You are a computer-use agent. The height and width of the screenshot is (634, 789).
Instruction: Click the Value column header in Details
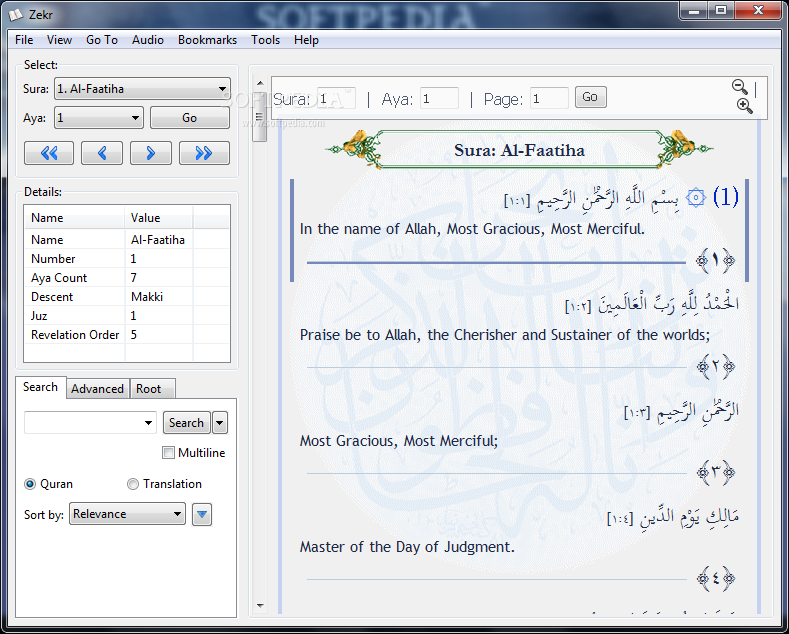tap(159, 218)
